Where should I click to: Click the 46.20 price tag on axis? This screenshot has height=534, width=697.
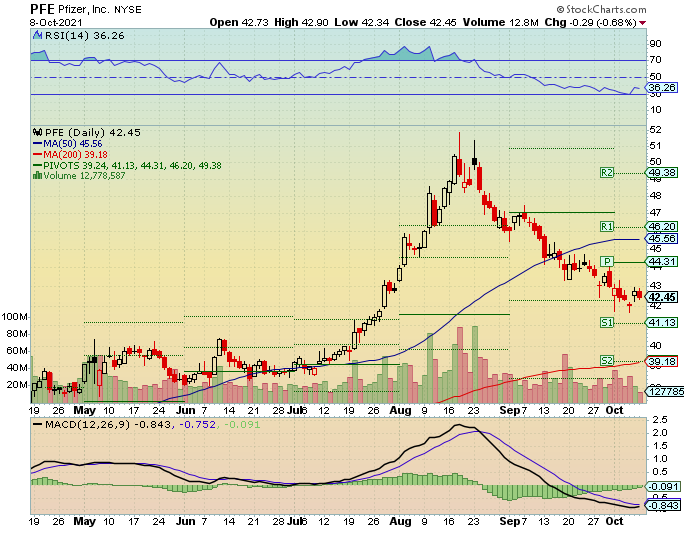coord(662,227)
